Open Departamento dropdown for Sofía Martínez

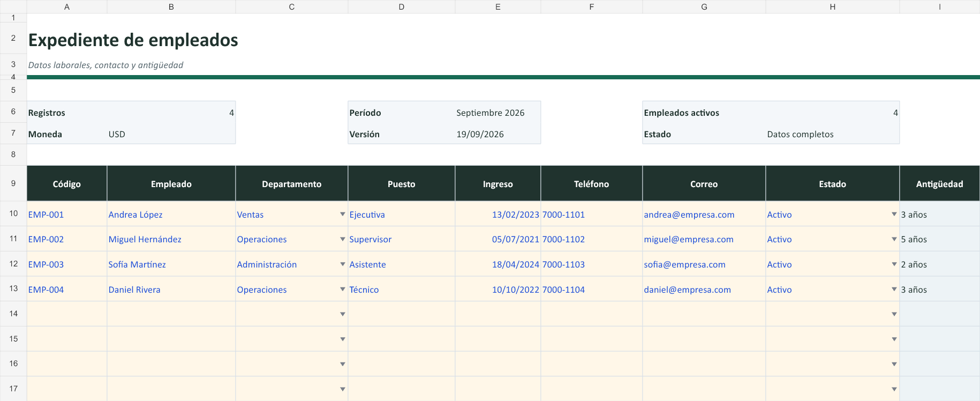(x=343, y=264)
